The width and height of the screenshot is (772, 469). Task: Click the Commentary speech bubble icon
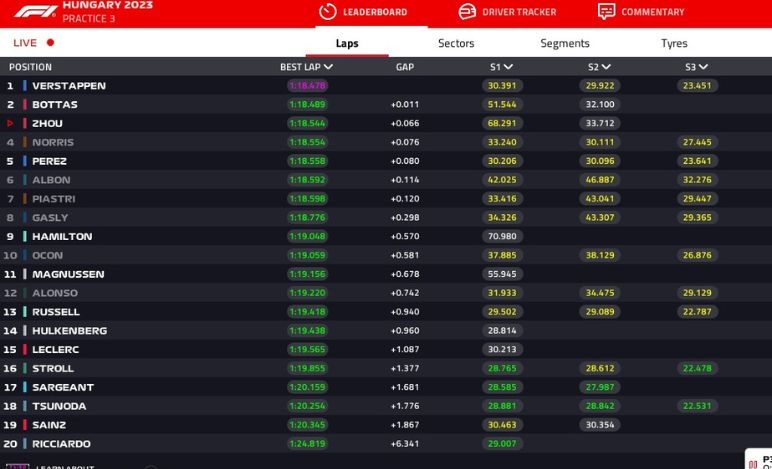[x=606, y=12]
